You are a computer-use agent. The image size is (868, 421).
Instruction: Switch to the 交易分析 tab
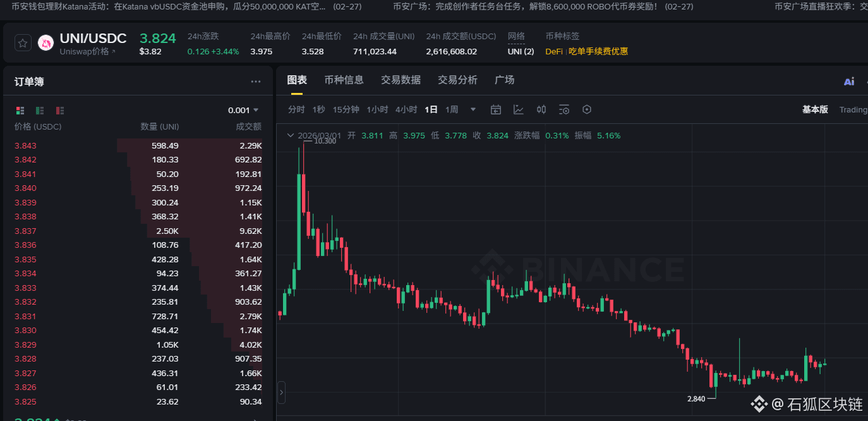[457, 80]
